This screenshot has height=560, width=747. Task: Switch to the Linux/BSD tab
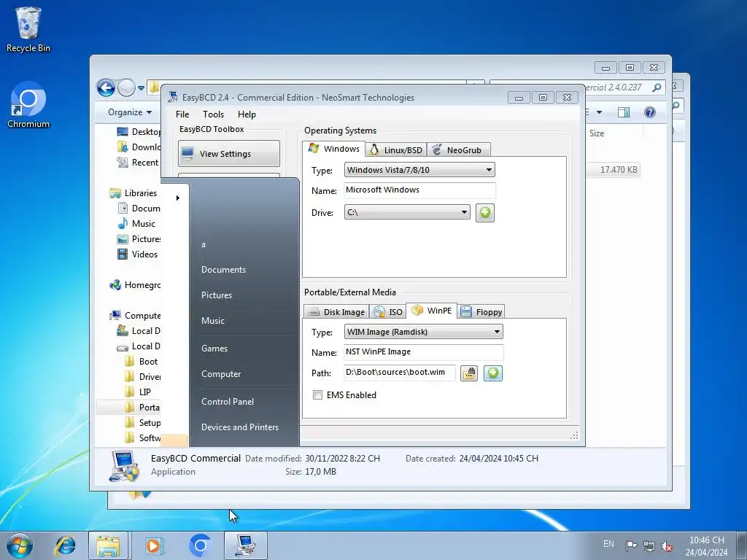[396, 150]
